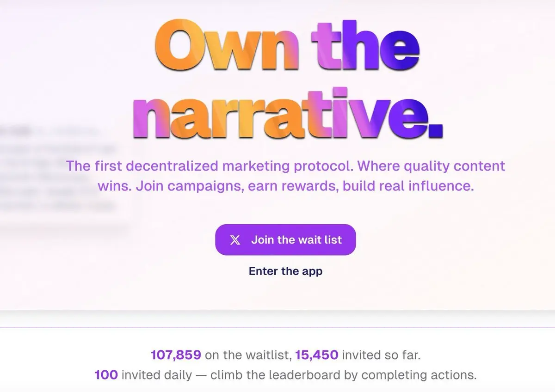Click the on the waitlist text
This screenshot has width=555, height=392.
pyautogui.click(x=247, y=355)
